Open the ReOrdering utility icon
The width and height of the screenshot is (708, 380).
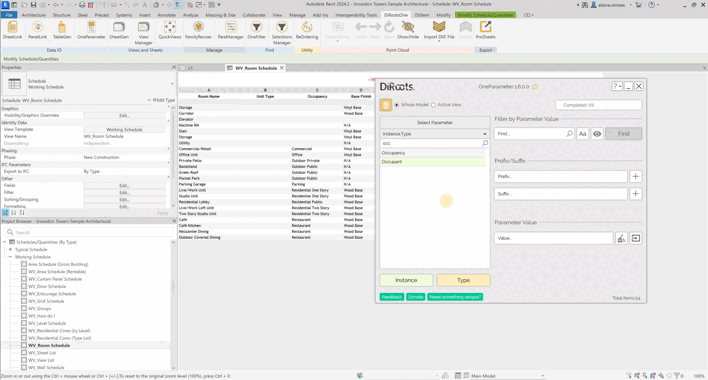pyautogui.click(x=307, y=30)
